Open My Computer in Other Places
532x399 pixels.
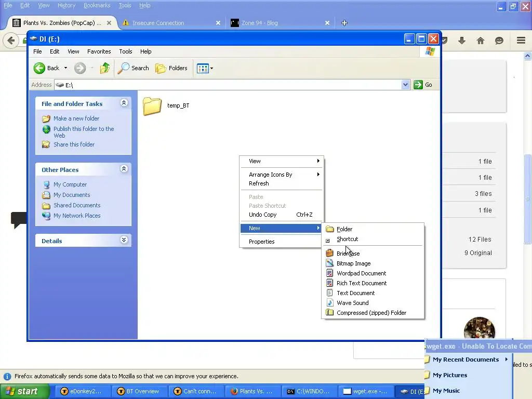click(x=70, y=184)
